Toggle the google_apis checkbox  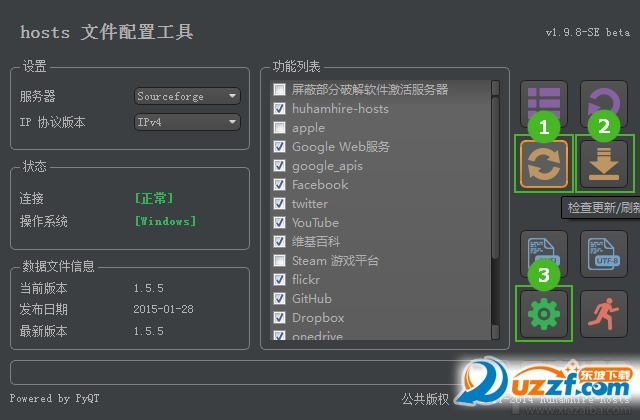(280, 165)
